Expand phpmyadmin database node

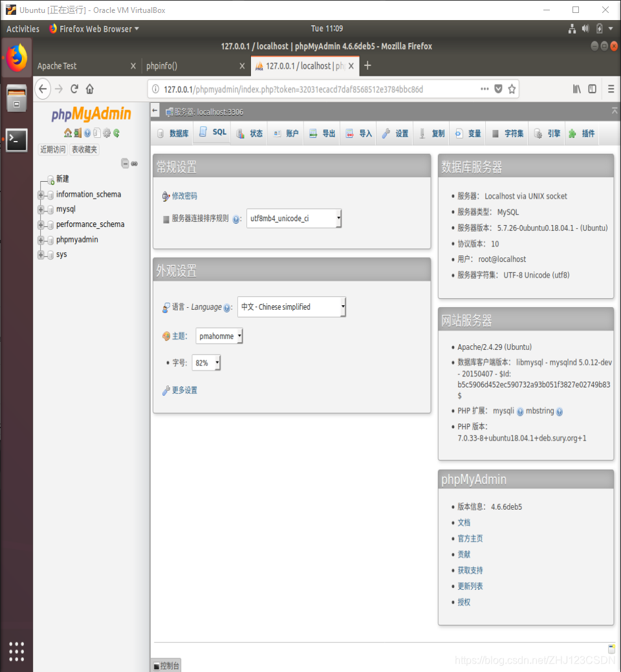(41, 240)
